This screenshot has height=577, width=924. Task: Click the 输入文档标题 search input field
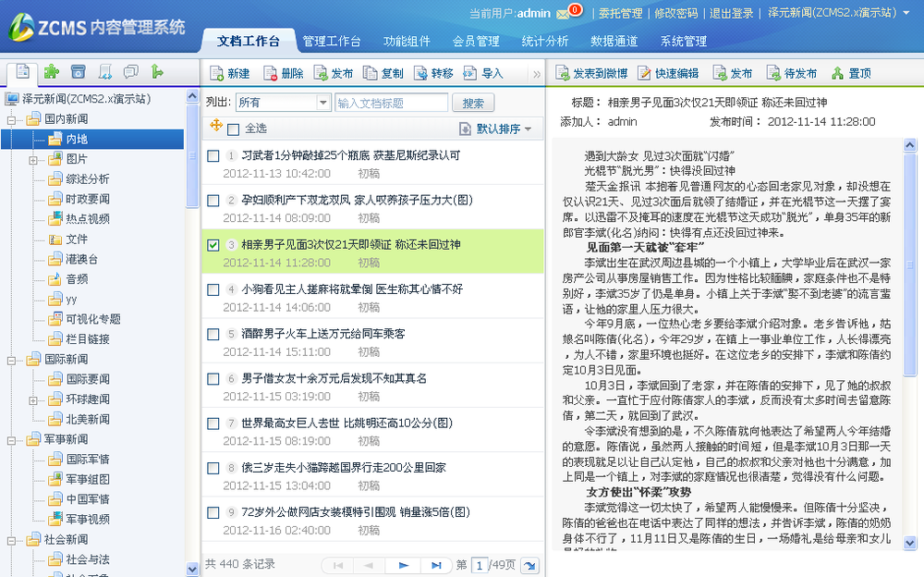[x=391, y=103]
